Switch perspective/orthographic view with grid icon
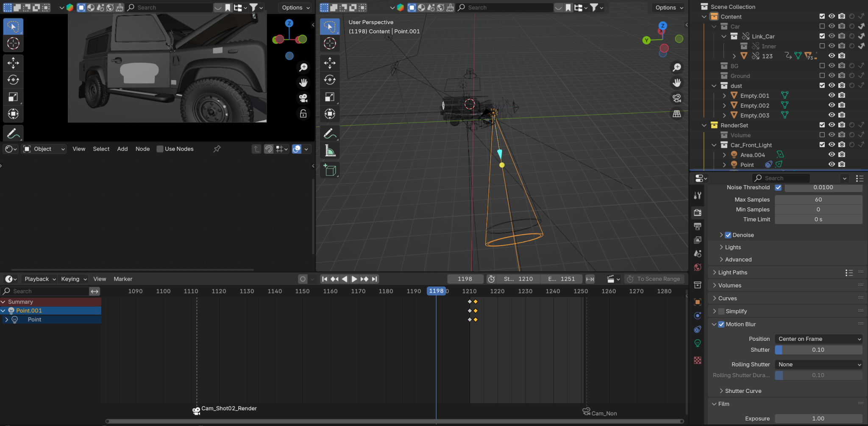Screen dimensions: 868x426 (677, 113)
